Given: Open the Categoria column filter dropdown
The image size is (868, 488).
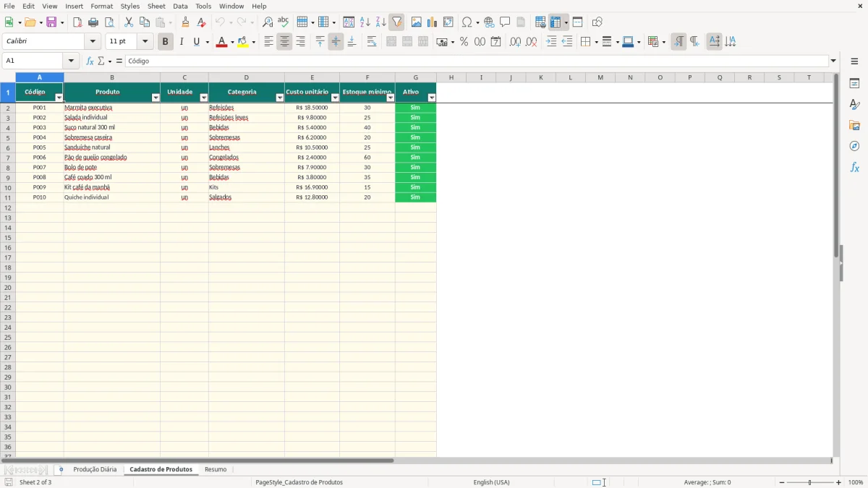Looking at the screenshot, I should pyautogui.click(x=280, y=98).
